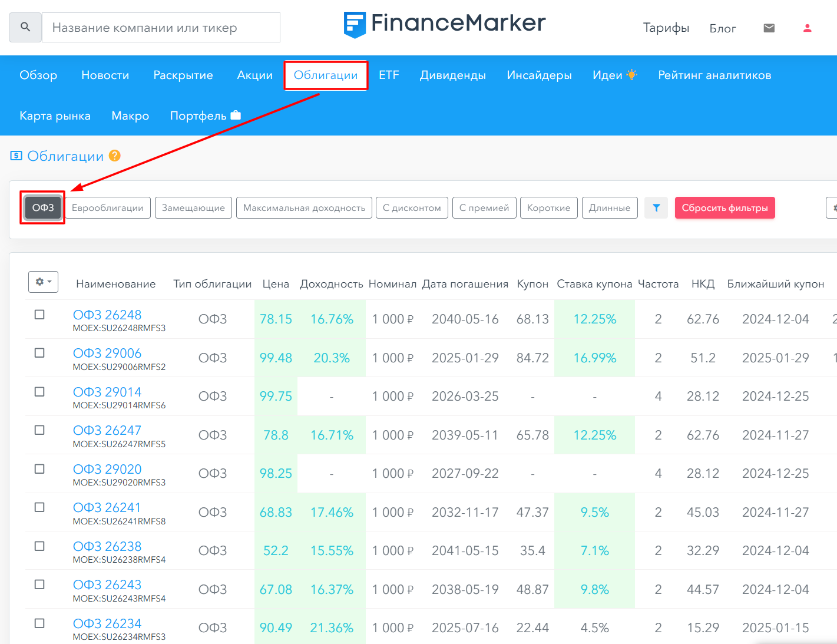Image resolution: width=837 pixels, height=644 pixels.
Task: Switch to the Акции section
Action: [254, 75]
